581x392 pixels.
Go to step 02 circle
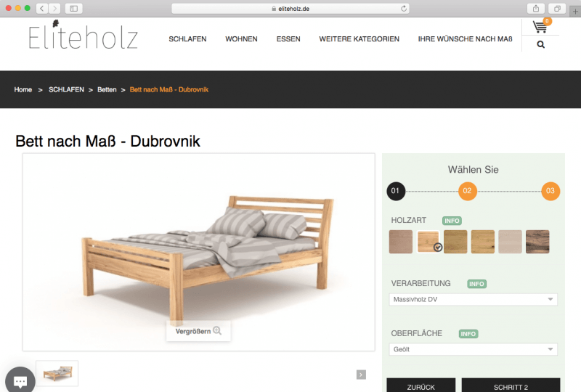tap(467, 191)
